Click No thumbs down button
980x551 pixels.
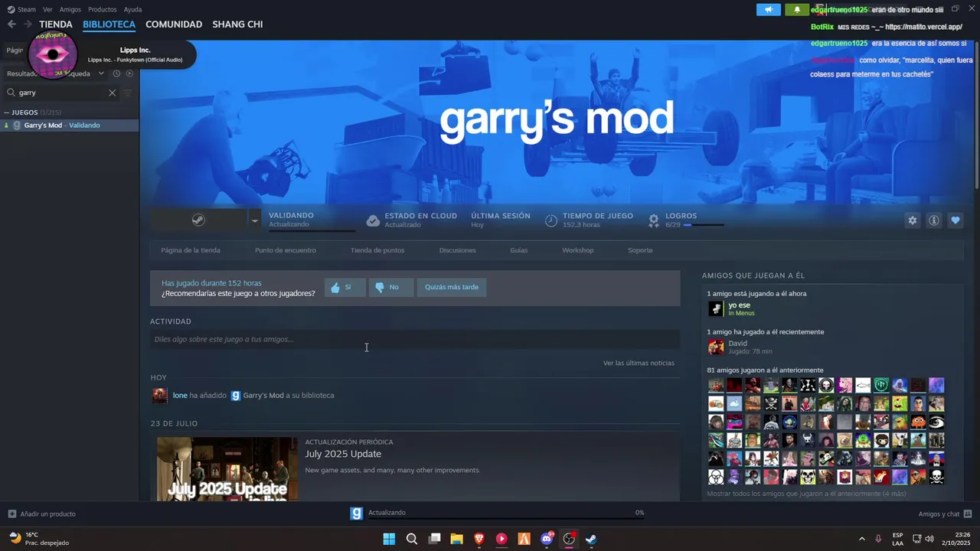coord(390,288)
